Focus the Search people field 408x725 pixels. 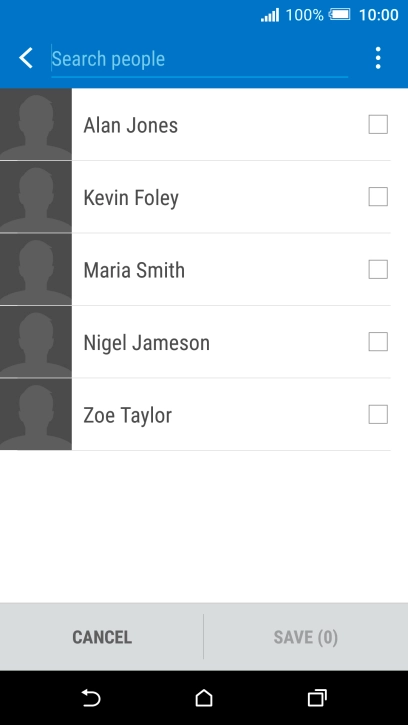[199, 60]
